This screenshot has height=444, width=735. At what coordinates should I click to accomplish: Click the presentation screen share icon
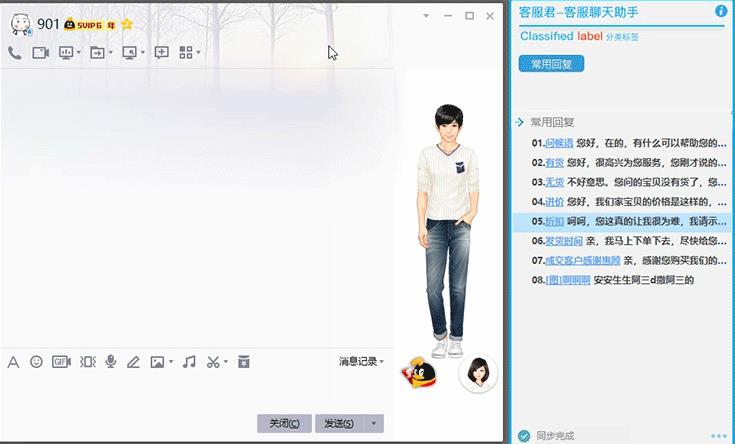(x=66, y=53)
